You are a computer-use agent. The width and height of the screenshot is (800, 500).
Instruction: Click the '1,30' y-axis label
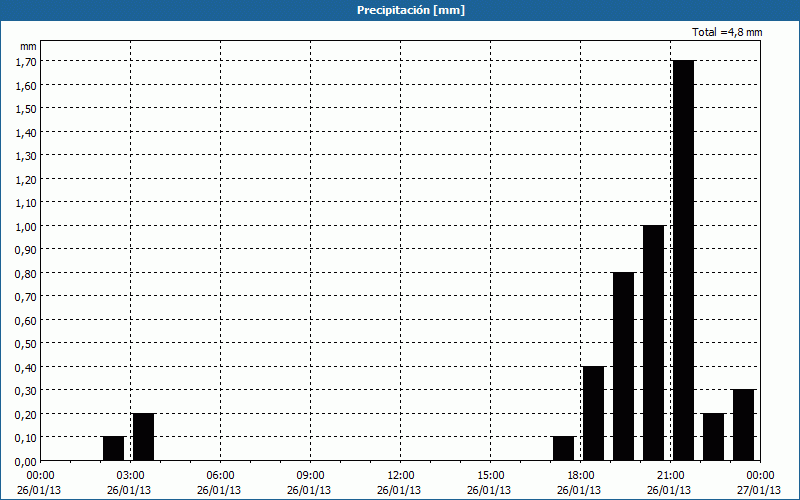26,156
